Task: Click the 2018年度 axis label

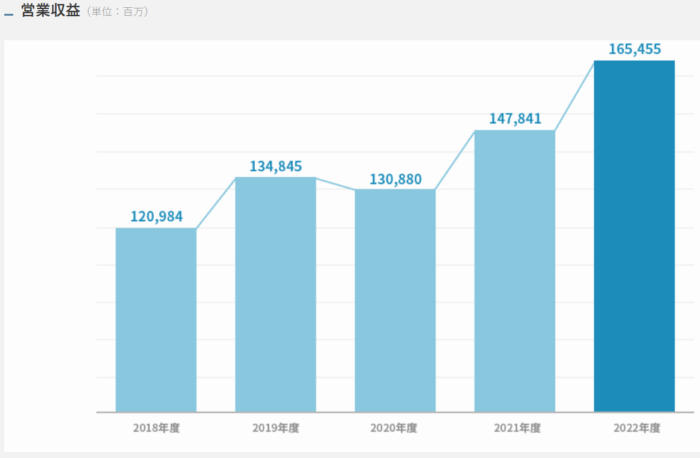Action: click(x=156, y=428)
